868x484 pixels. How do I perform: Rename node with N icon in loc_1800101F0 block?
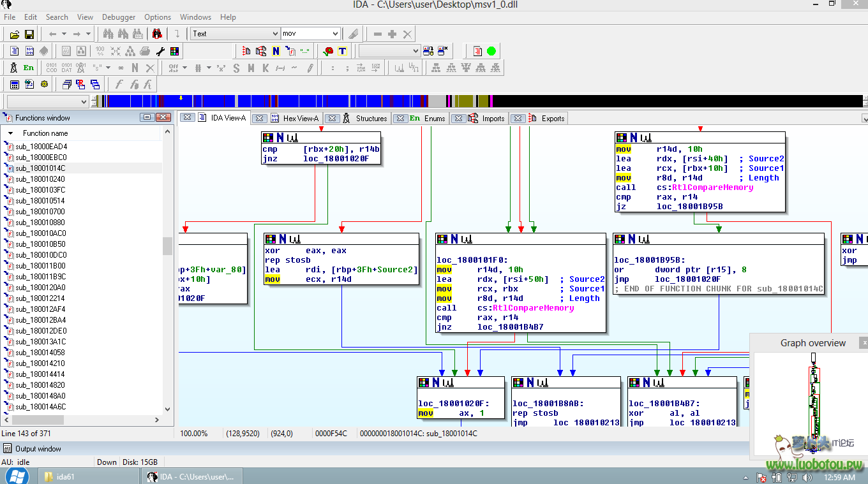(453, 239)
